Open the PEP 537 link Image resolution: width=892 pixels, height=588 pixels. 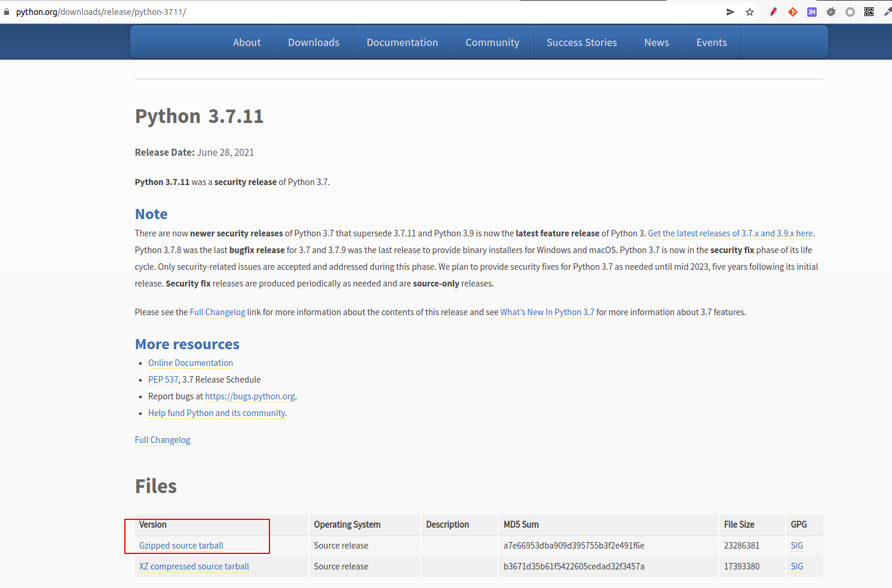(x=163, y=380)
